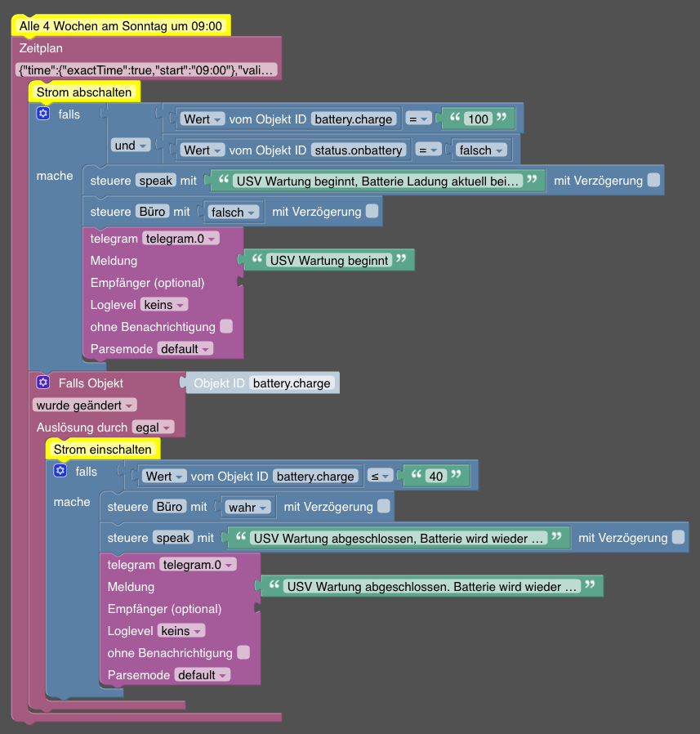This screenshot has height=734, width=700.
Task: Select Strom abschalten comment block
Action: [84, 92]
